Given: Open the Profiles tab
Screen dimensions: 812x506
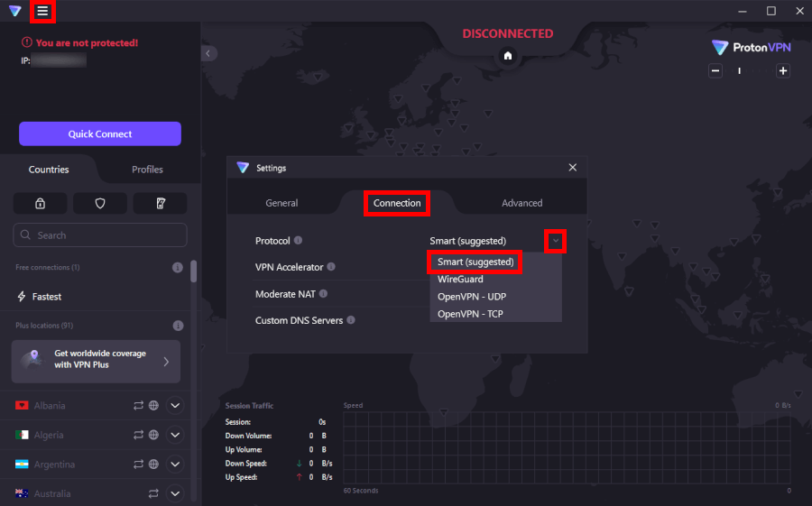Looking at the screenshot, I should (x=148, y=170).
